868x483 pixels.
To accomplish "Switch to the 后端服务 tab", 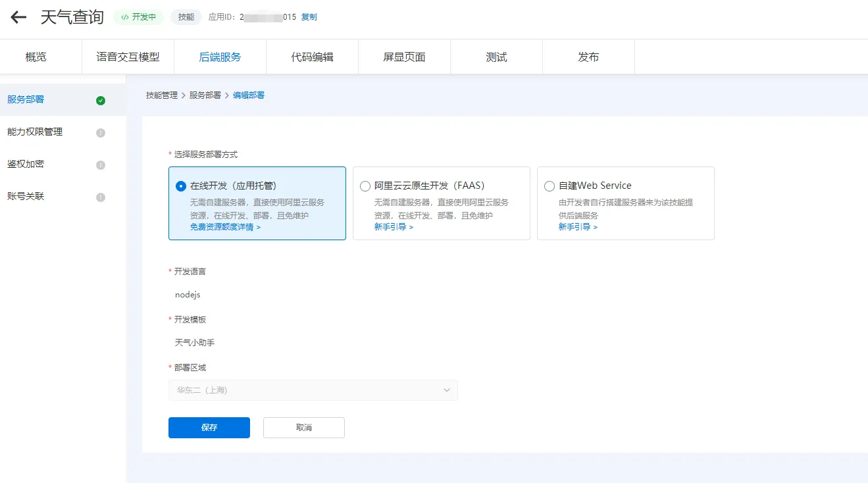I will pyautogui.click(x=220, y=57).
